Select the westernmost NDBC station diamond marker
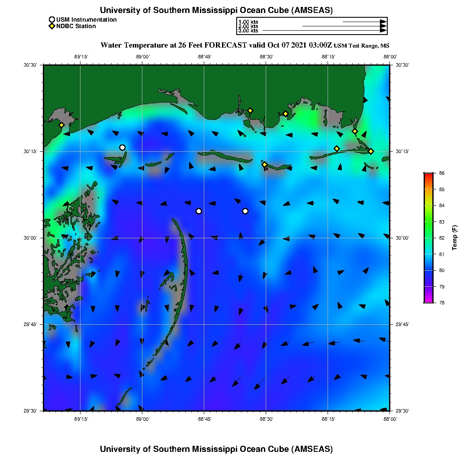 coord(62,125)
